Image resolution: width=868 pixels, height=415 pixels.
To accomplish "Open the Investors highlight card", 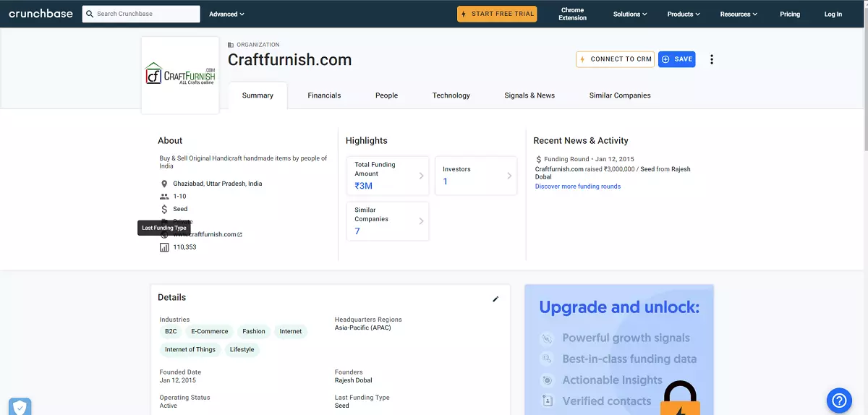I will (476, 176).
